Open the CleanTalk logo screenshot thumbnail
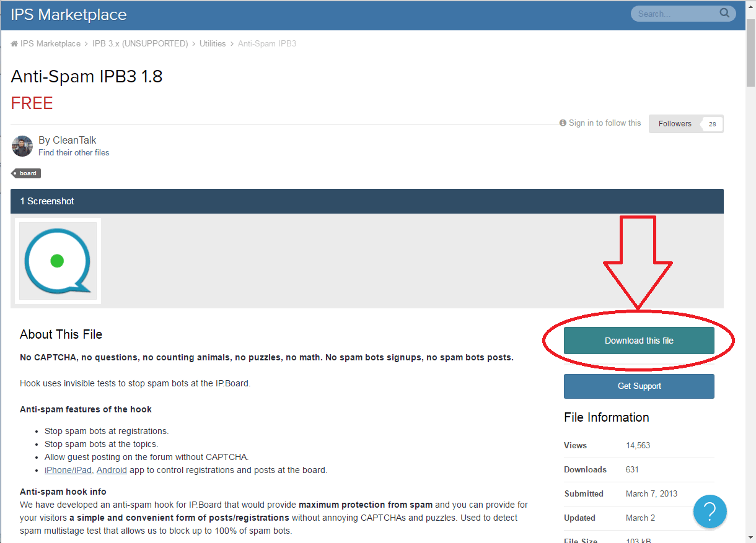The image size is (756, 543). pyautogui.click(x=58, y=261)
